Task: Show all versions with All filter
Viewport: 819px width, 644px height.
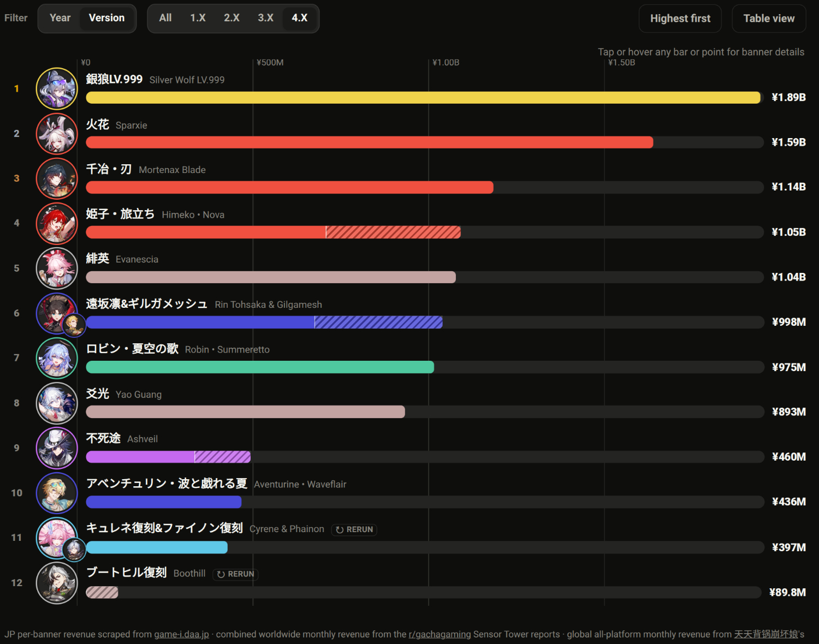Action: [165, 18]
